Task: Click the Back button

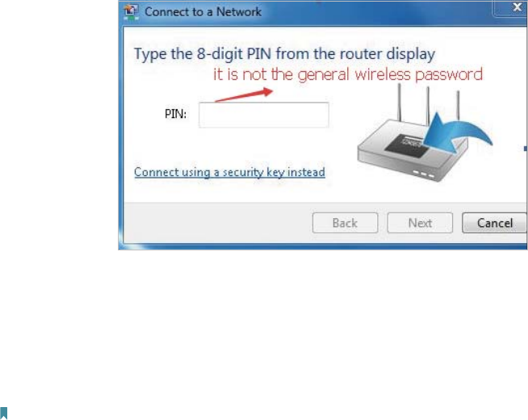Action: [346, 223]
